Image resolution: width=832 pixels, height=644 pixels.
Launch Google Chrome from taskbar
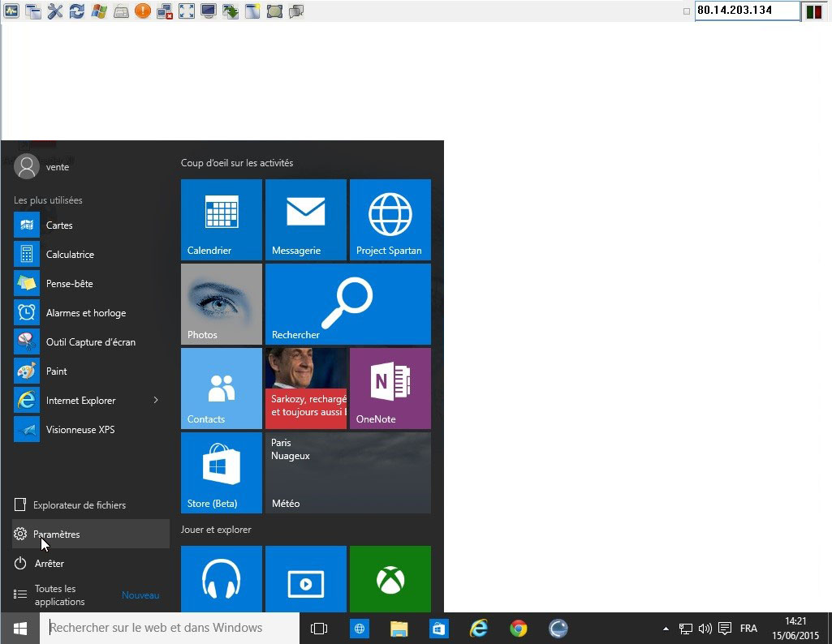(x=518, y=629)
